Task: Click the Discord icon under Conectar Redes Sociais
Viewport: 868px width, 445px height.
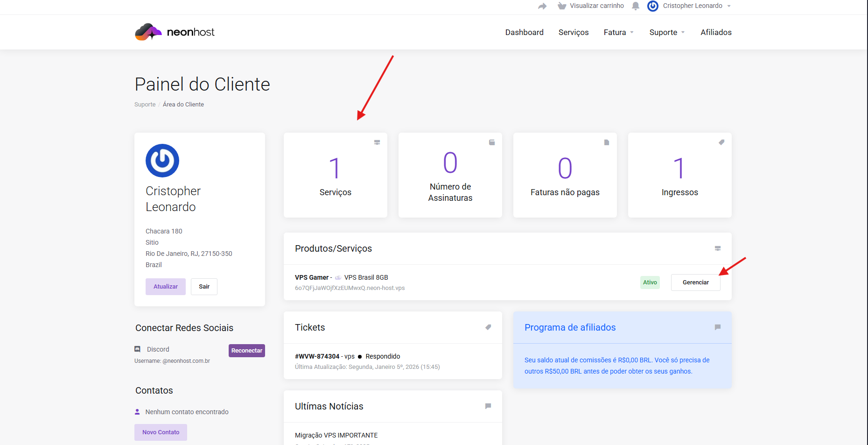Action: tap(137, 349)
